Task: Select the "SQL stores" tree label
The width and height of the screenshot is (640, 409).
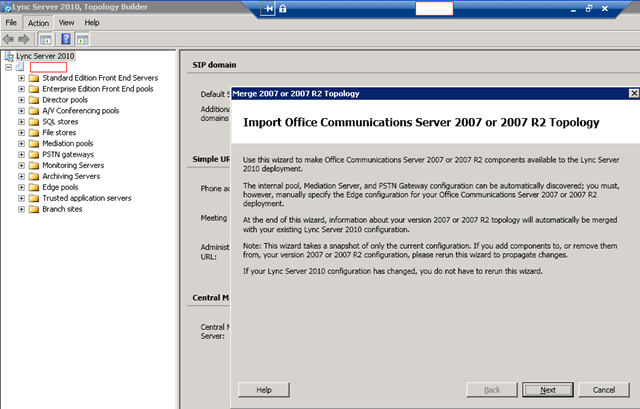Action: pos(60,122)
